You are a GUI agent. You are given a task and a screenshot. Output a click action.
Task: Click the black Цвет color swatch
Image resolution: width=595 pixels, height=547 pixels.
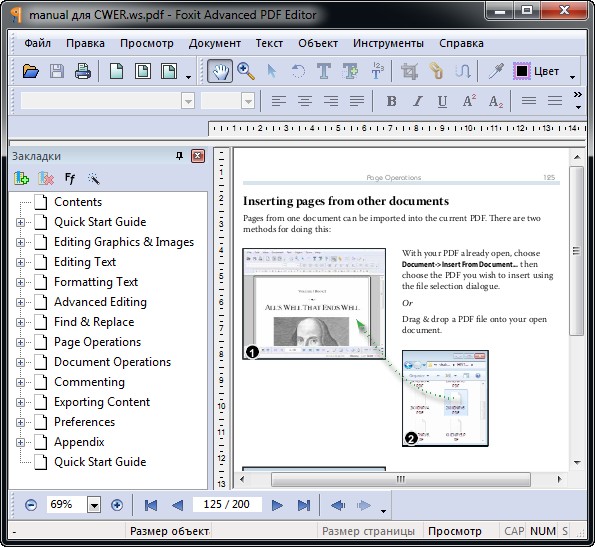(x=522, y=71)
